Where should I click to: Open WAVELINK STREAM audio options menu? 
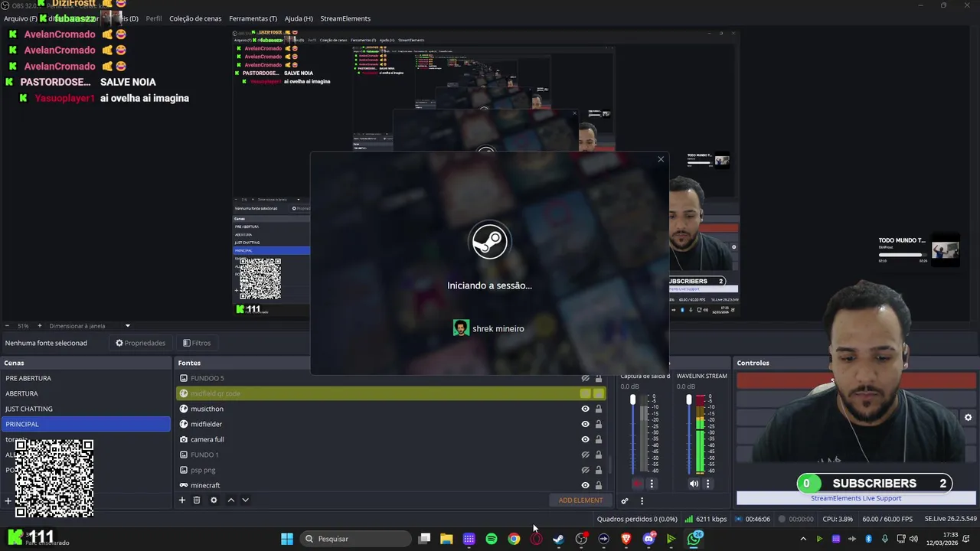707,484
